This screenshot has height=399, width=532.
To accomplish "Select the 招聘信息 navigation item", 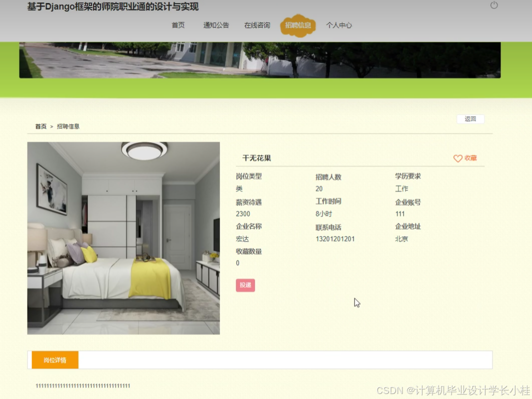I will [x=298, y=25].
